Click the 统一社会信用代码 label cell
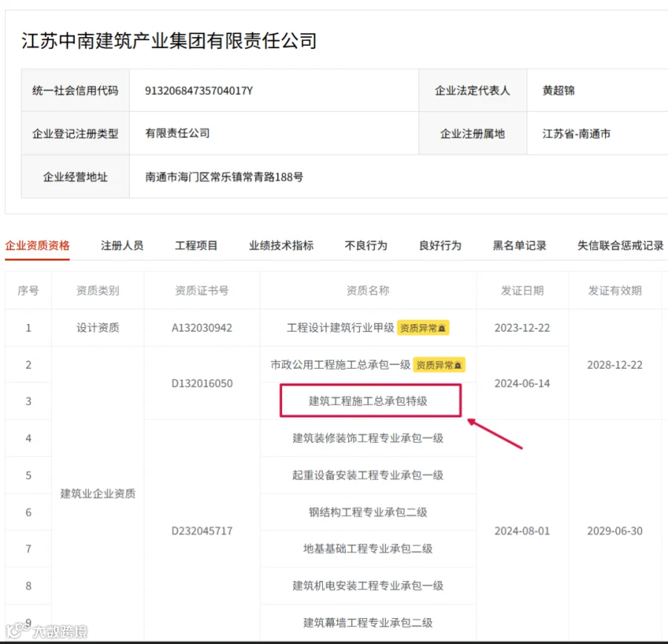The width and height of the screenshot is (668, 644). pos(76,91)
